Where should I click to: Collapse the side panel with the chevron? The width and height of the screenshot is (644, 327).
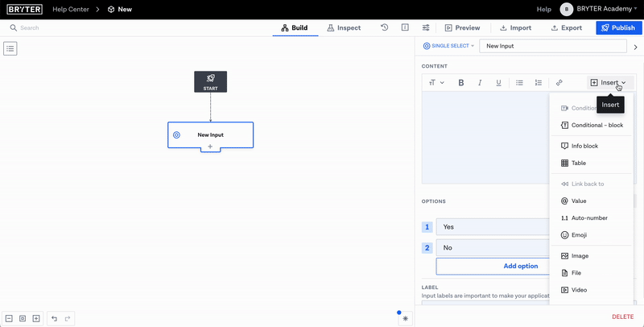(635, 47)
